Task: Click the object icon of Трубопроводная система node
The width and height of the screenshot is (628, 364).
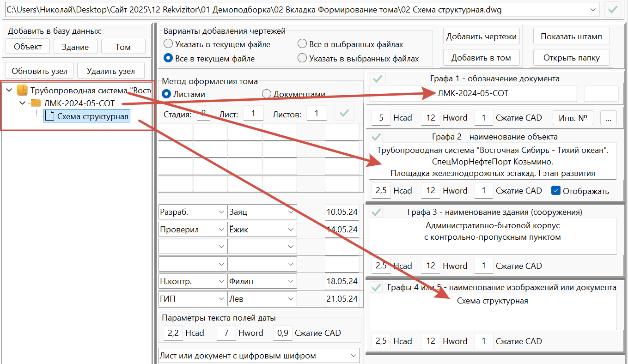Action: tap(22, 90)
